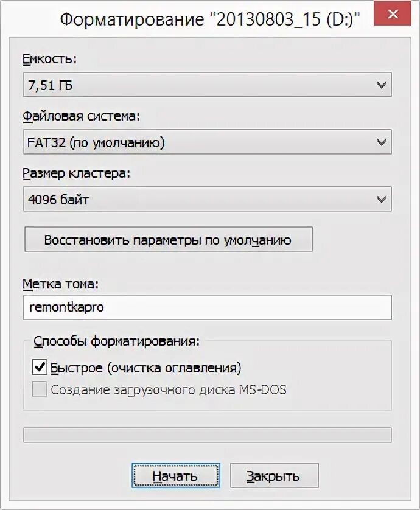The height and width of the screenshot is (510, 420).
Task: Click the Емкость: label
Action: click(x=50, y=59)
